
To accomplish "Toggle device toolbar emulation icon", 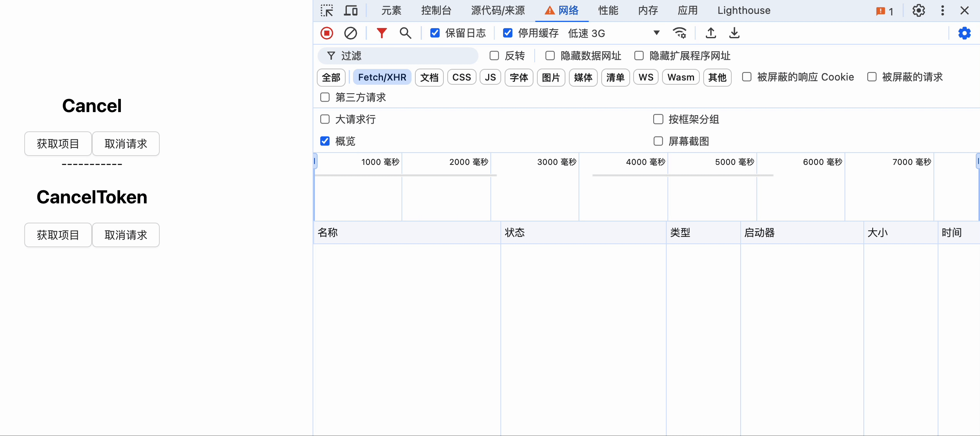I will click(x=350, y=10).
